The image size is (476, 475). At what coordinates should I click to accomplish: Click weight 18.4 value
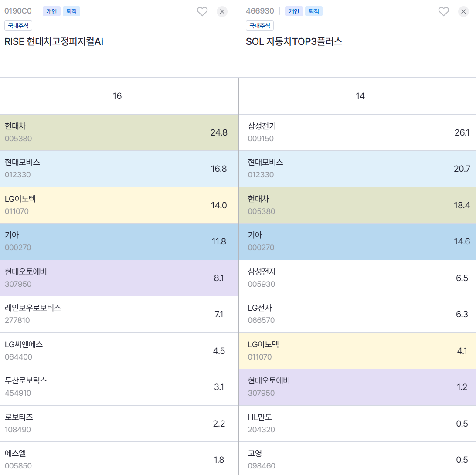coord(462,205)
